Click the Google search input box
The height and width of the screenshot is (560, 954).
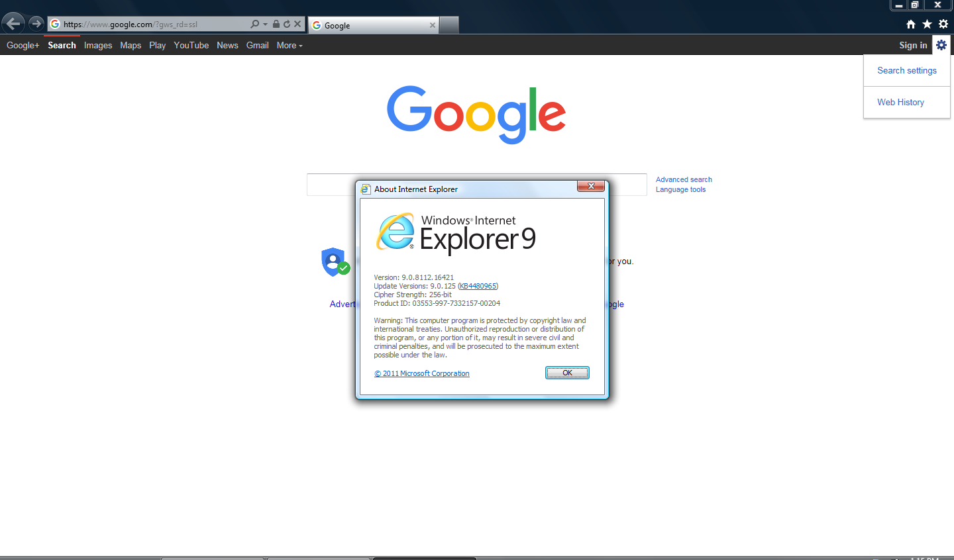(x=476, y=185)
